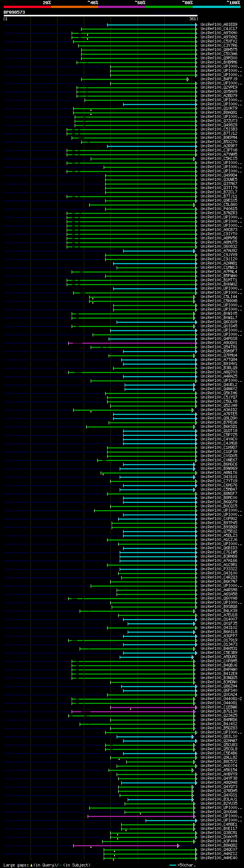
Task: Select the UniRef100_Q1DTI8 label
Action: pos(219,431)
